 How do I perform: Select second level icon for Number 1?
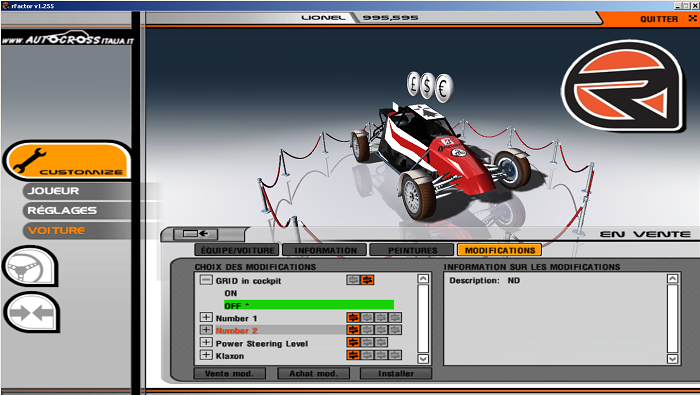coord(367,317)
